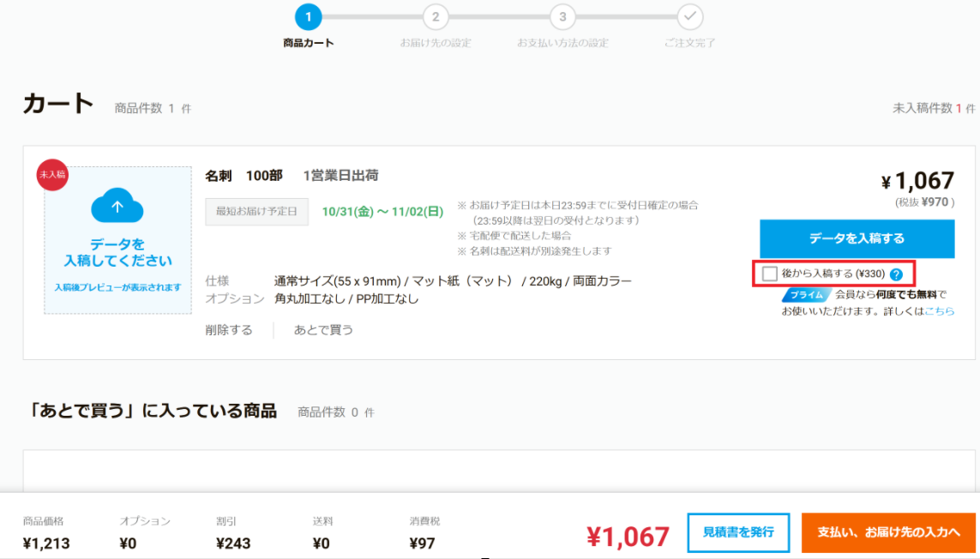Image resolution: width=980 pixels, height=559 pixels.
Task: Open the こちら details link
Action: 939,311
